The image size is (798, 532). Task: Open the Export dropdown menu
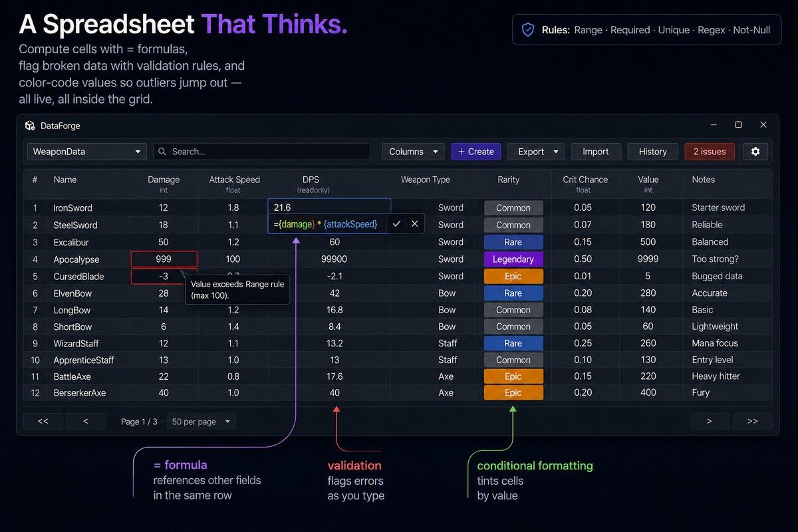click(x=536, y=152)
